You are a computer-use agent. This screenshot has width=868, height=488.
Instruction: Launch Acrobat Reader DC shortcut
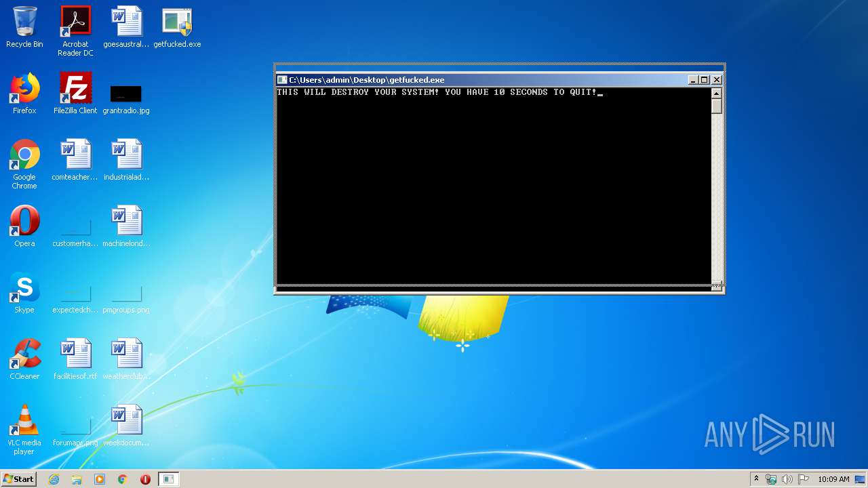(x=75, y=31)
